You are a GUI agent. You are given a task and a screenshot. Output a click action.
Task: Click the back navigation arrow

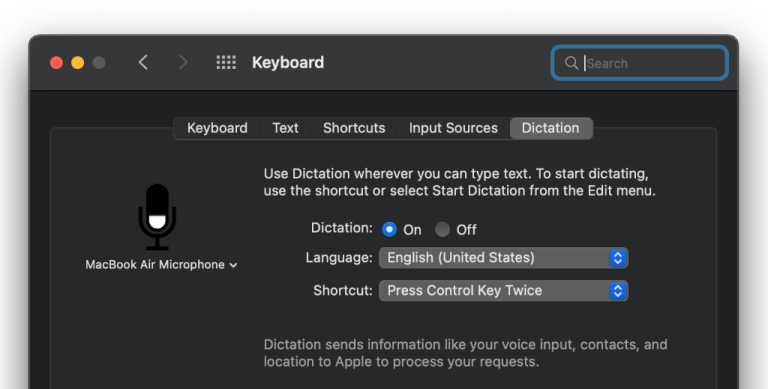(x=143, y=62)
